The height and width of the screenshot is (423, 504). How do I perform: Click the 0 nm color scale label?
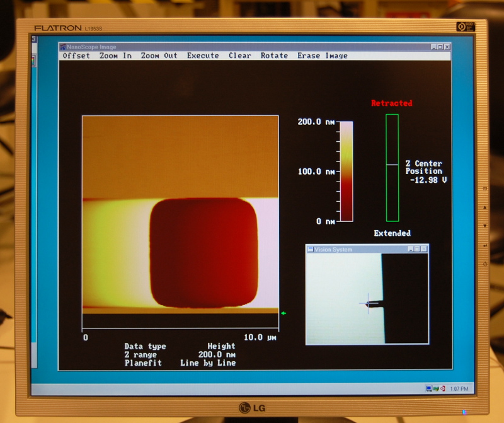coord(326,221)
